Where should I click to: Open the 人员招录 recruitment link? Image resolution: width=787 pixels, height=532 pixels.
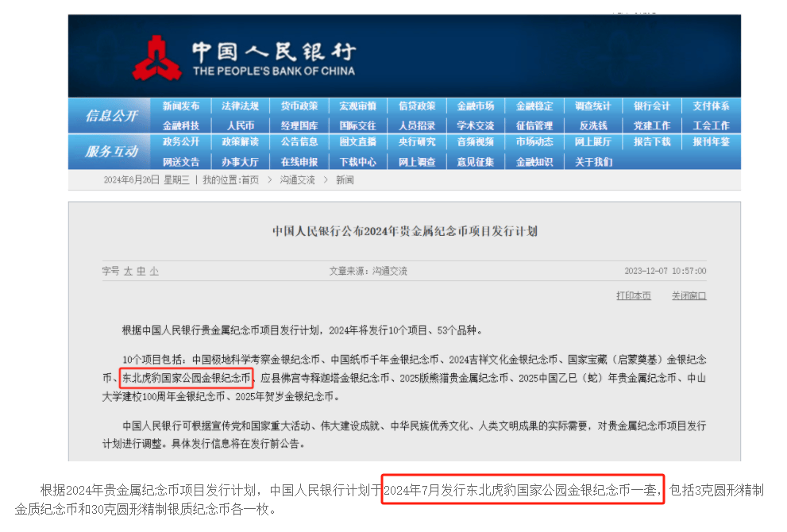pos(417,125)
